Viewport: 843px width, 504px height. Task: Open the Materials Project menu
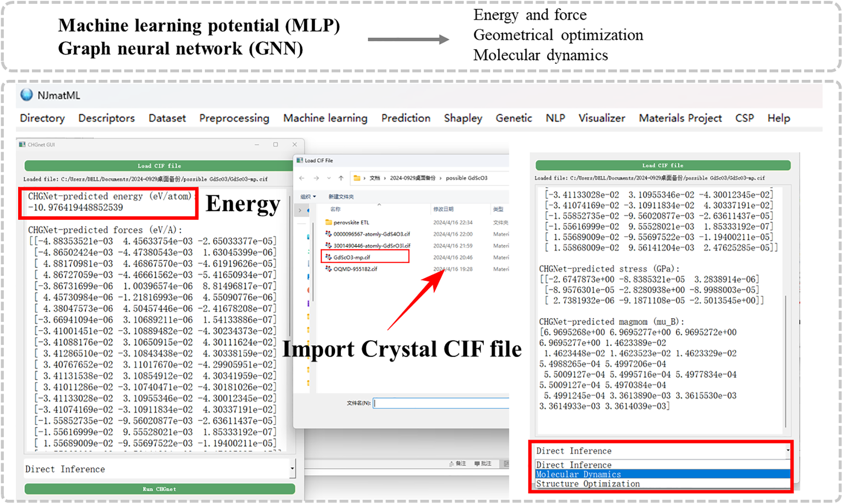pos(680,118)
